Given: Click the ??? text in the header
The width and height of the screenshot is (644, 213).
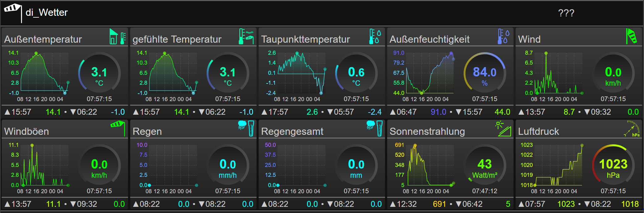Looking at the screenshot, I should 566,13.
